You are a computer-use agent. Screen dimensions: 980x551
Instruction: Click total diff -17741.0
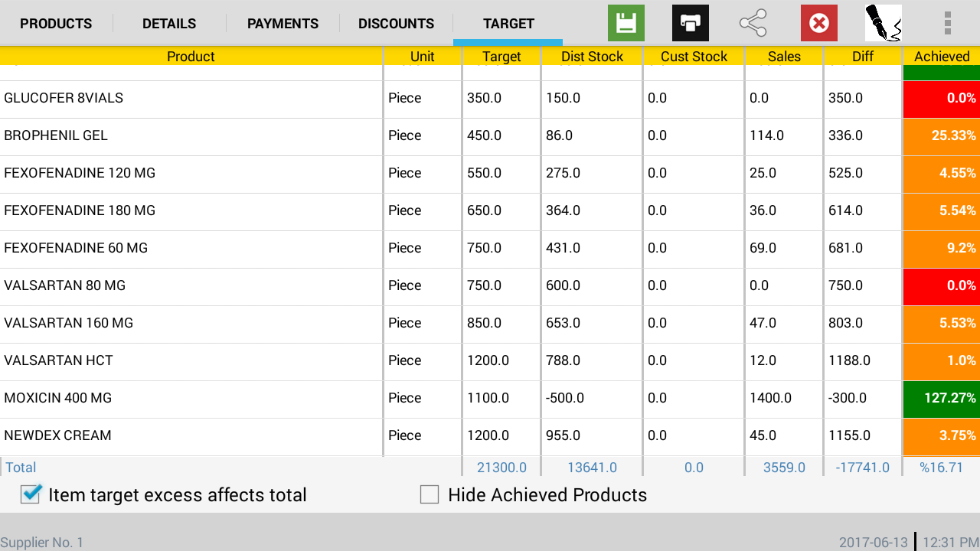click(x=862, y=468)
